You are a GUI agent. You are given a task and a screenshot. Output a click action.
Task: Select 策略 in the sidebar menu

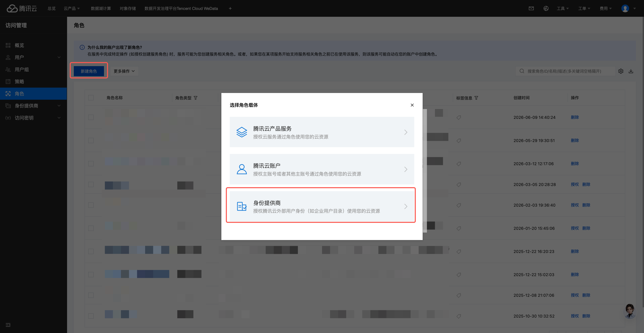34,82
